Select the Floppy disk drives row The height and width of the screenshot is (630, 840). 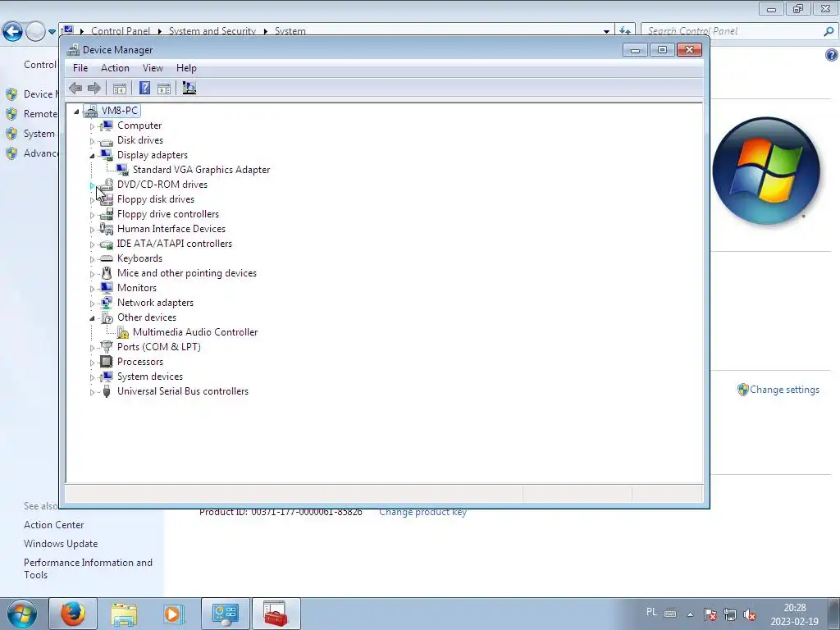(155, 199)
